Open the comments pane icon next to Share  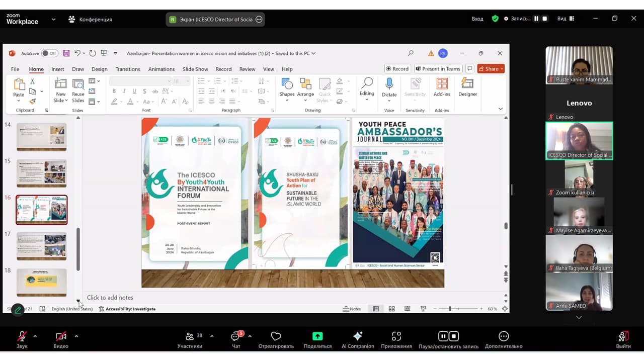[469, 69]
